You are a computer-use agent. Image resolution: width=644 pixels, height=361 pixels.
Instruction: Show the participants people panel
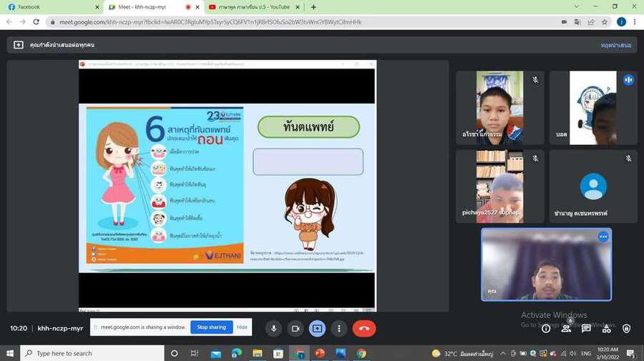pos(566,328)
